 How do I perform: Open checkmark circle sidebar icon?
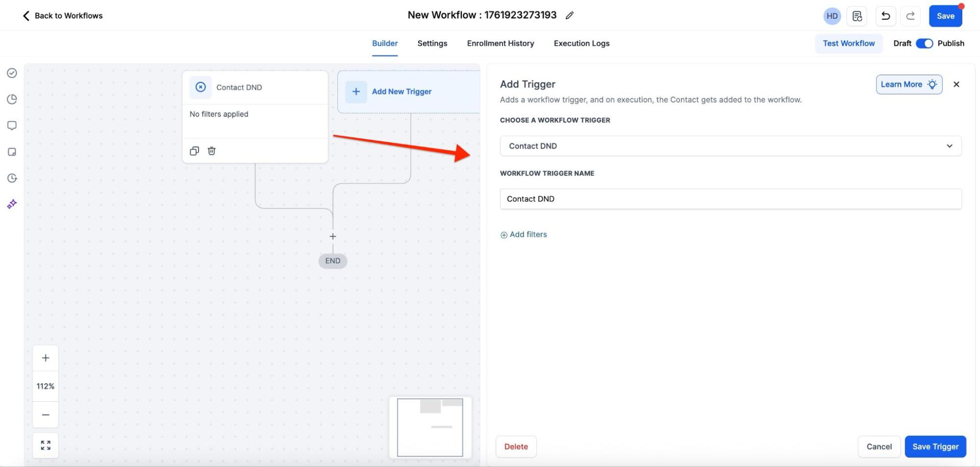pyautogui.click(x=12, y=73)
